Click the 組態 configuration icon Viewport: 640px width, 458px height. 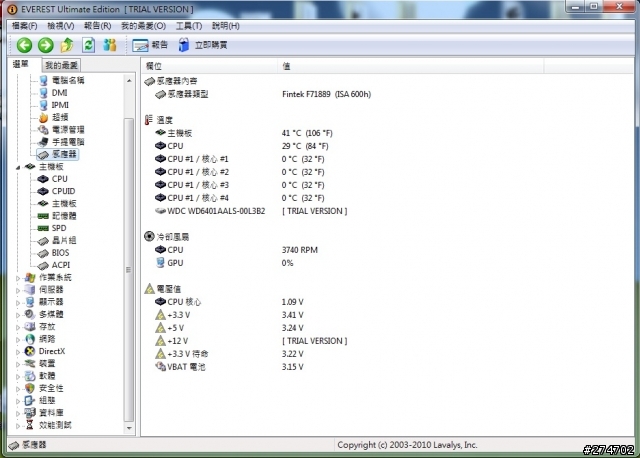click(x=30, y=400)
